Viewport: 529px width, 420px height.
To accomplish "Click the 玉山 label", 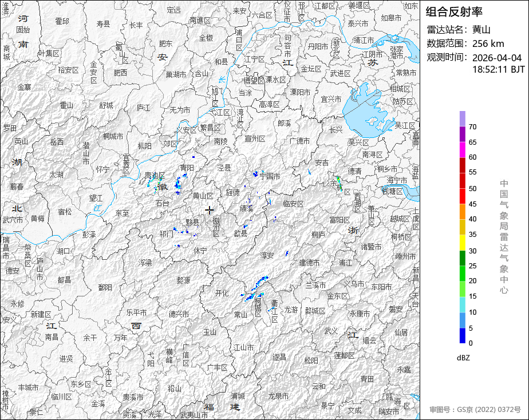I will pos(210,332).
